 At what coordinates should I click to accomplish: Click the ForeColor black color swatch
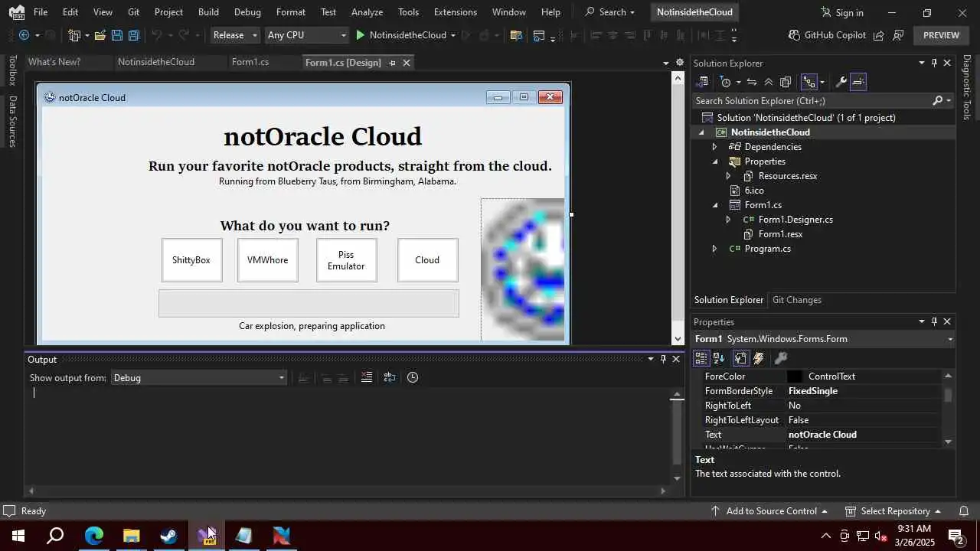[x=795, y=377]
